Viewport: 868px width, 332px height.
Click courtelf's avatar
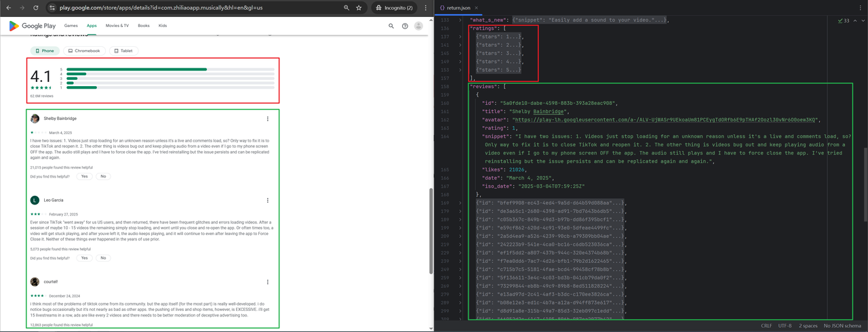(x=35, y=282)
